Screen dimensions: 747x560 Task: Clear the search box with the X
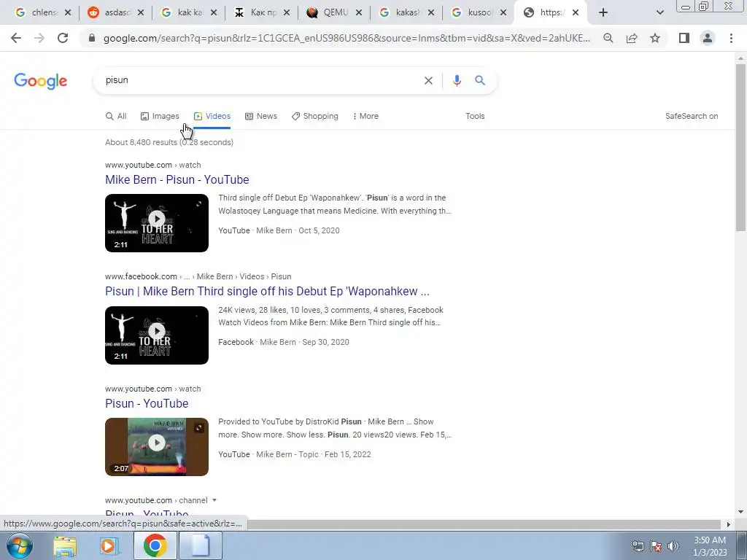pyautogui.click(x=428, y=80)
